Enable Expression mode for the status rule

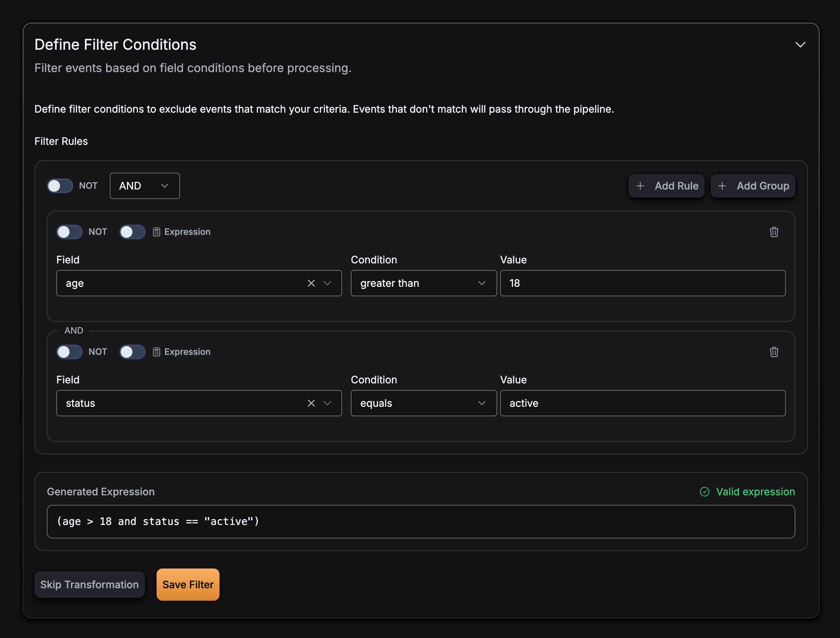pyautogui.click(x=132, y=352)
